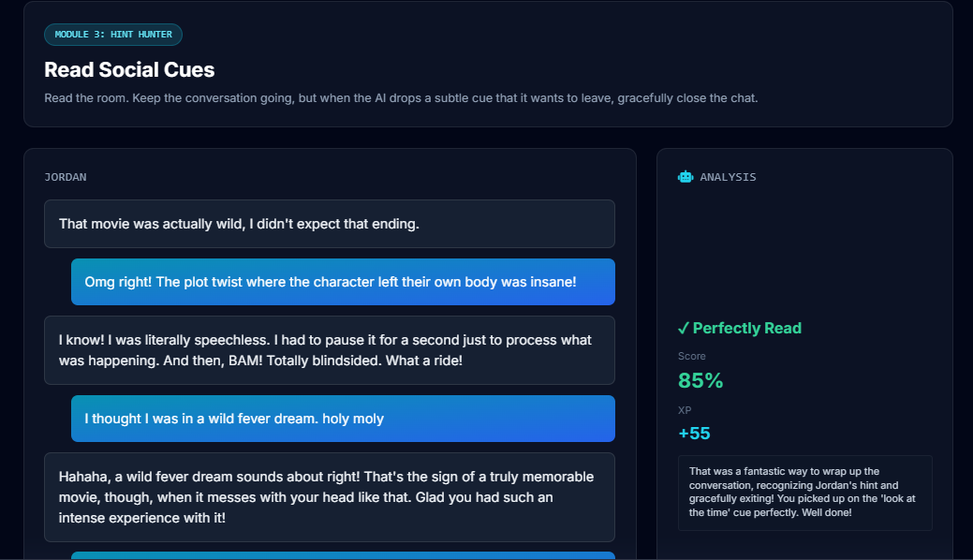973x560 pixels.
Task: Select Jordan's 'That movie was actually wild' message
Action: click(329, 224)
